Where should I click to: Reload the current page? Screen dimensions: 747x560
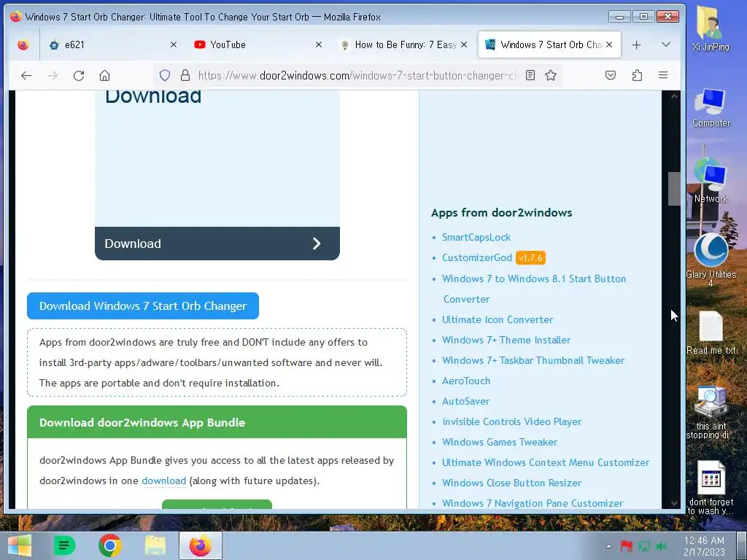tap(79, 75)
